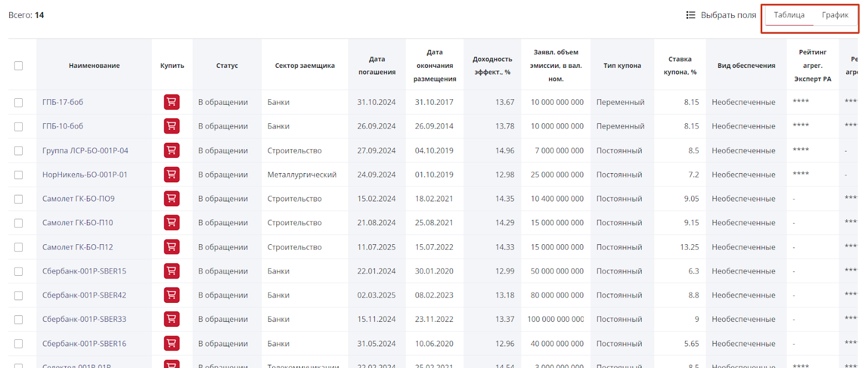Click cart icon for Самолет ГК-БО-ПО9
The height and width of the screenshot is (368, 868).
171,199
